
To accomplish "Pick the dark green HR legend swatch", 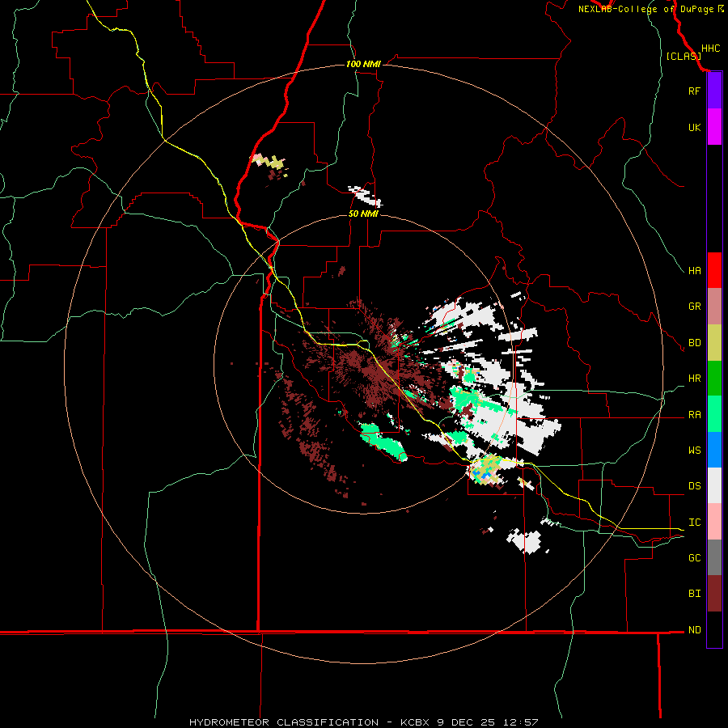I will point(714,379).
